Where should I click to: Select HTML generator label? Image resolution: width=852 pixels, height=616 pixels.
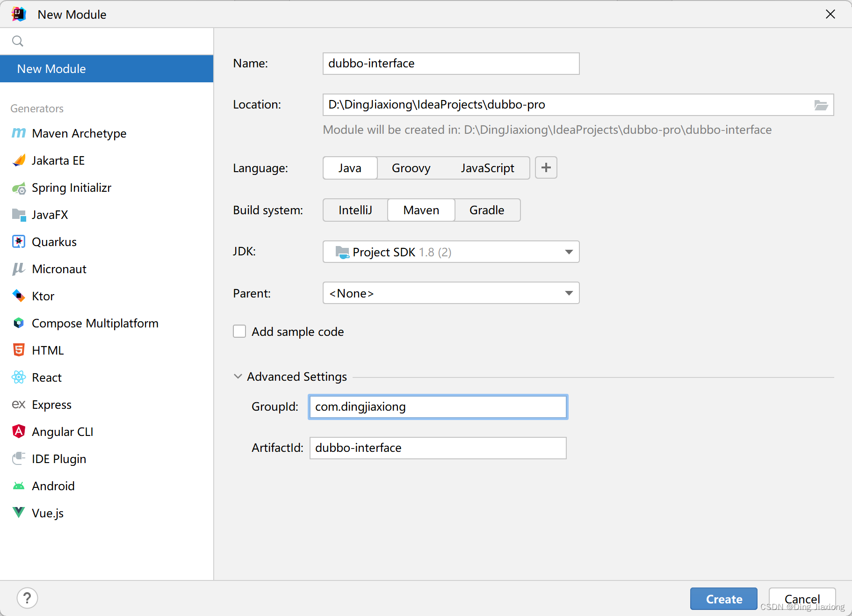[x=48, y=350]
